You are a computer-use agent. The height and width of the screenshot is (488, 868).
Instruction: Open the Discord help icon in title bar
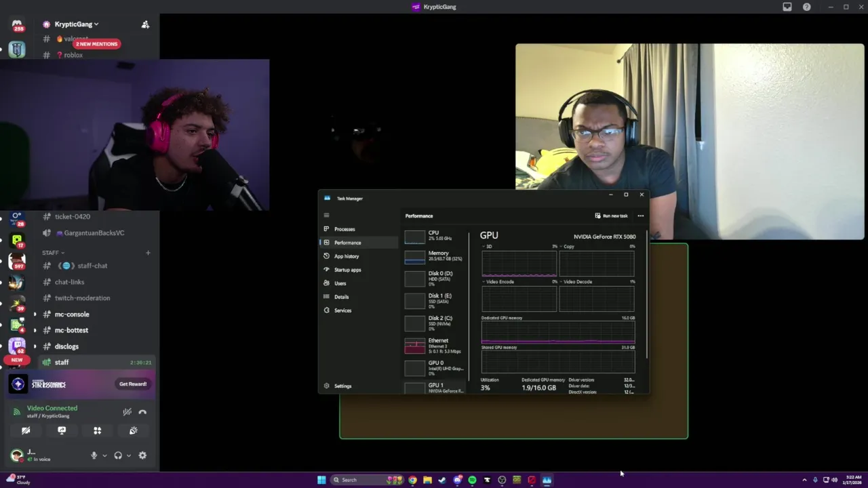[x=806, y=7]
